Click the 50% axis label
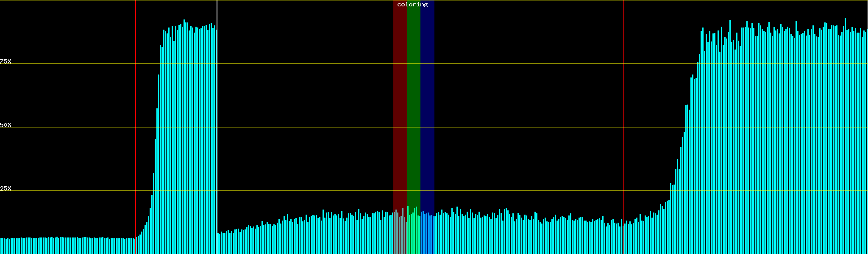This screenshot has height=254, width=868. pos(6,125)
